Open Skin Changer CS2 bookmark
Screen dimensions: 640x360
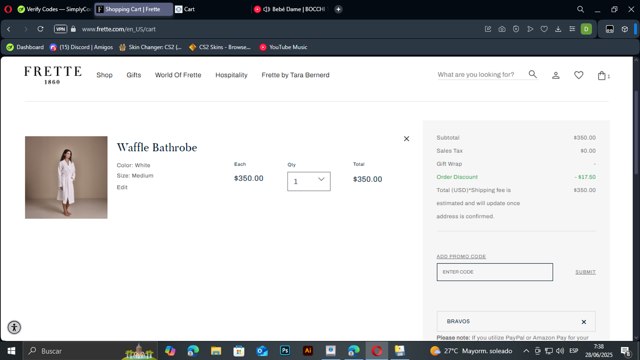(150, 47)
